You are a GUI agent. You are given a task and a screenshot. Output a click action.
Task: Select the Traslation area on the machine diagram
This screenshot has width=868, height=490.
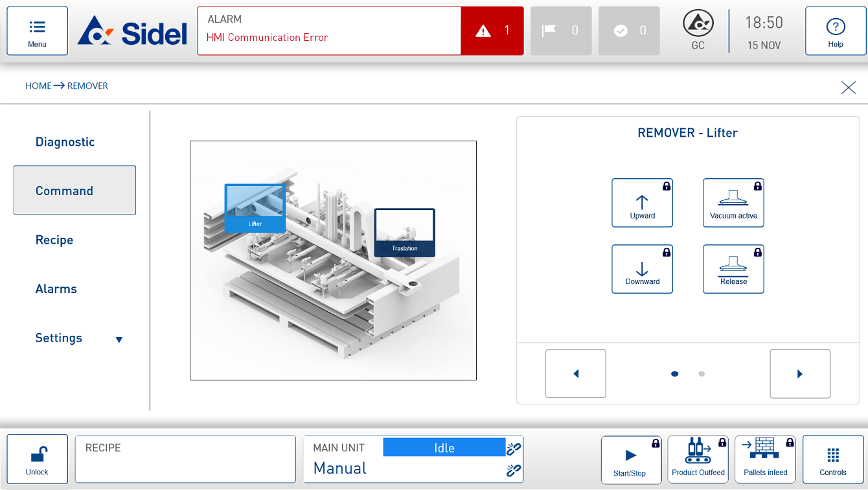[404, 232]
